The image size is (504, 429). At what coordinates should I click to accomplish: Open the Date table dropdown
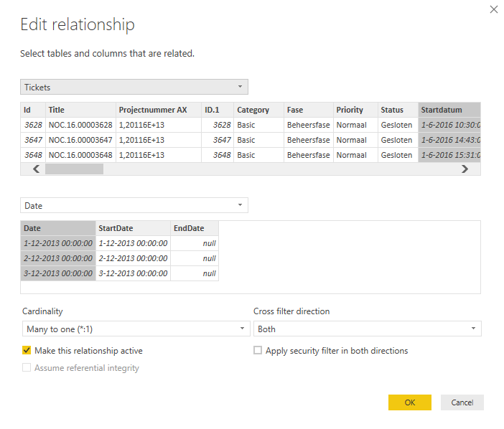[134, 205]
